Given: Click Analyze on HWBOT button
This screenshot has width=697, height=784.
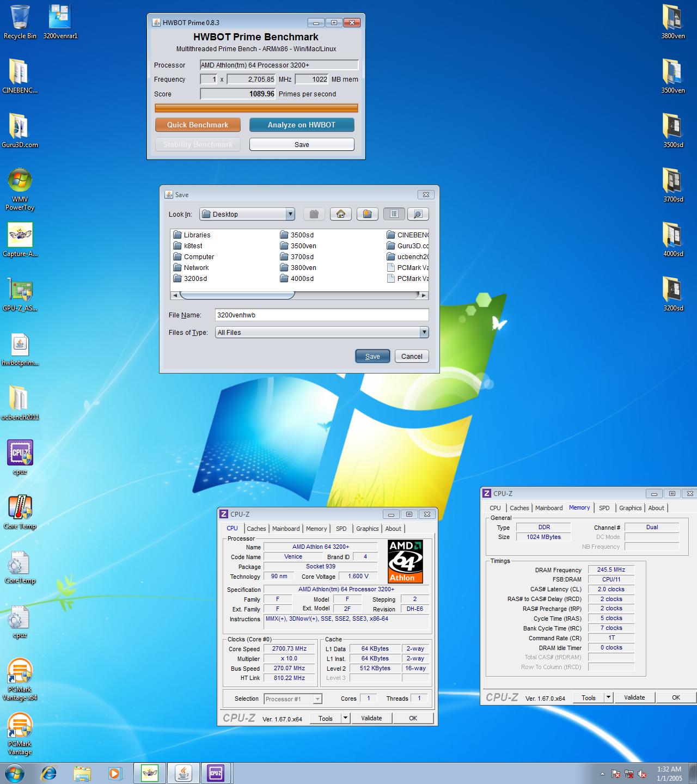Looking at the screenshot, I should click(302, 125).
